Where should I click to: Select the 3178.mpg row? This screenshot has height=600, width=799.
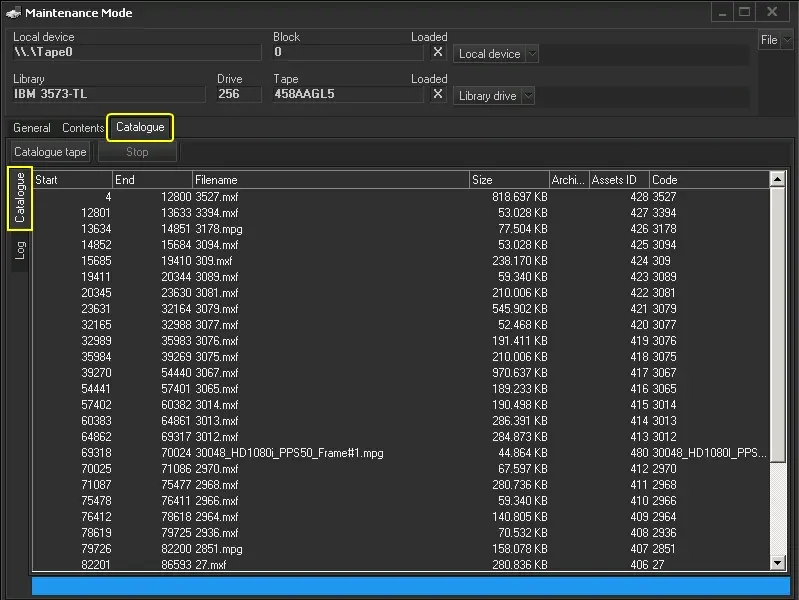(216, 229)
